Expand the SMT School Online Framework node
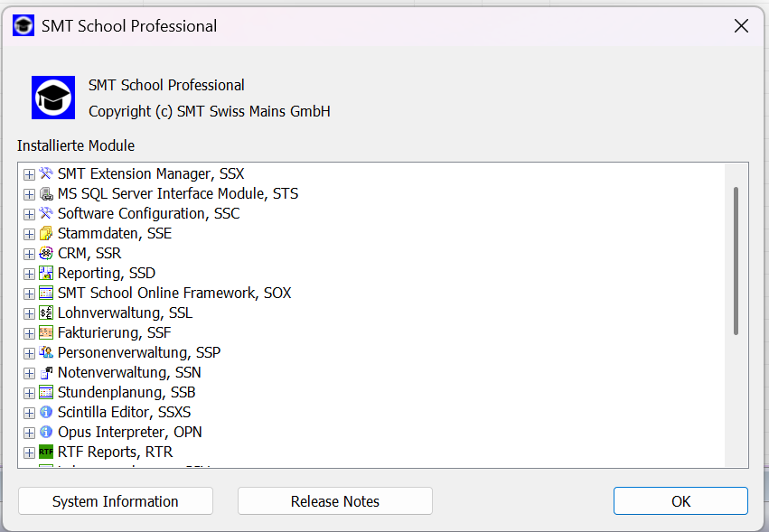 29,294
